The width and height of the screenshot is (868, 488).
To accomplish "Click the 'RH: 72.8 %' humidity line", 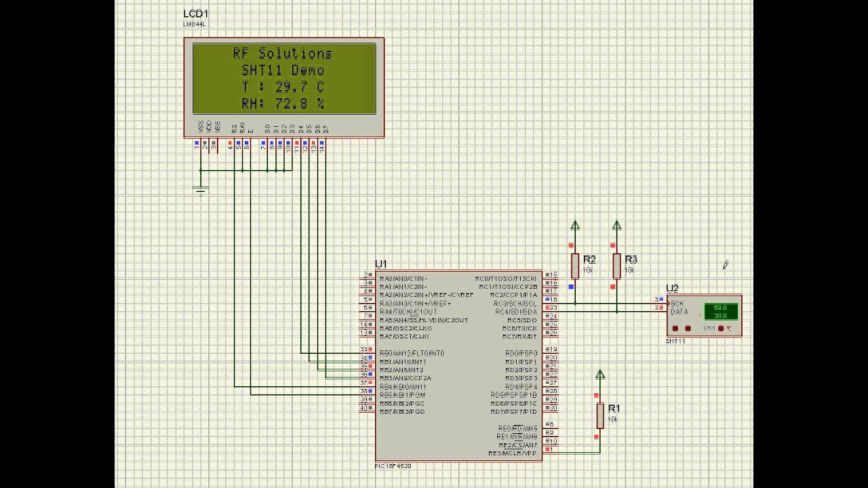I will point(283,104).
